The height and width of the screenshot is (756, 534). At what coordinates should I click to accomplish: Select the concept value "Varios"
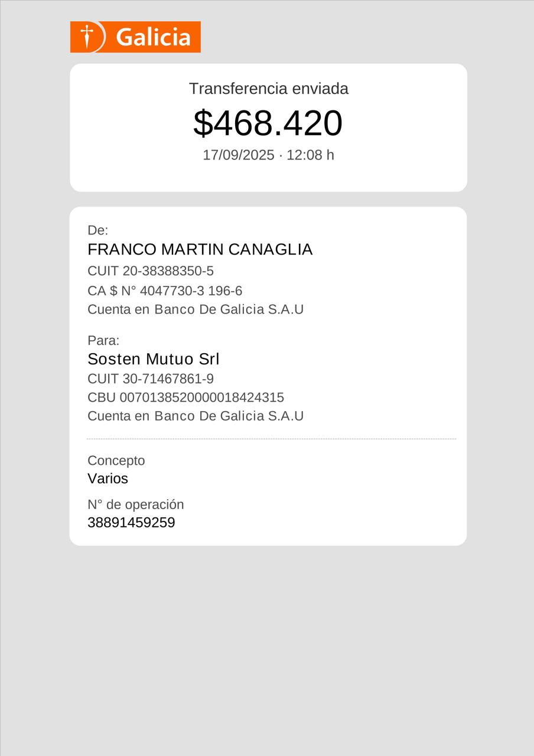click(108, 479)
